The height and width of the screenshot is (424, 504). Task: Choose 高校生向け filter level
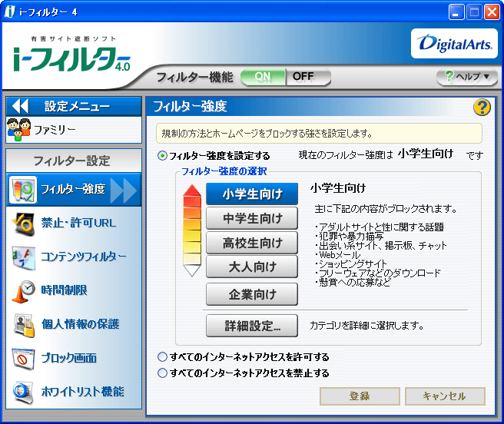click(252, 243)
